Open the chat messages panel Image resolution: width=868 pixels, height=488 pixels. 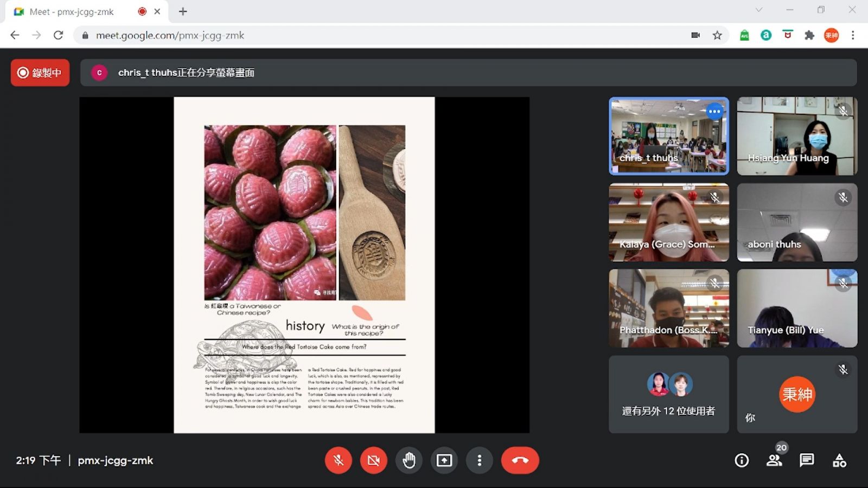click(x=807, y=460)
